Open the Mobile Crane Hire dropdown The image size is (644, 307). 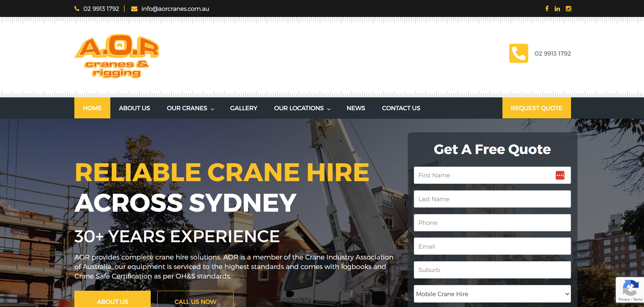(x=492, y=294)
